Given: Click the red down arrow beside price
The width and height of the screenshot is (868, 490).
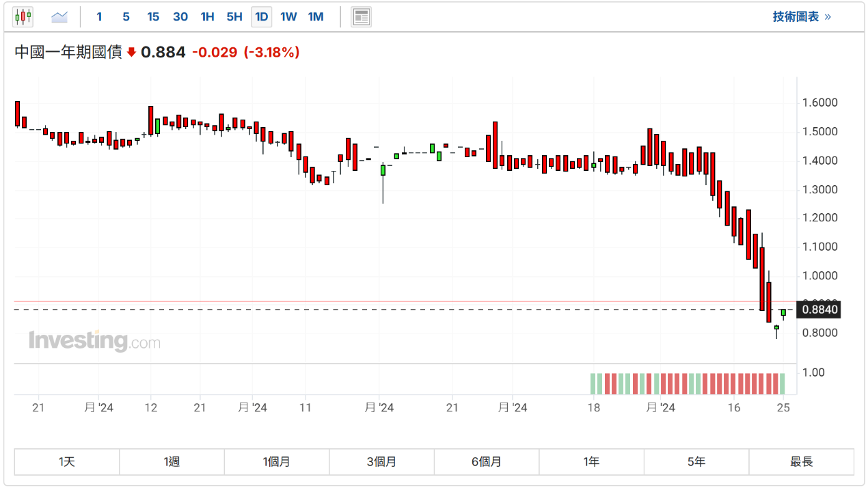Looking at the screenshot, I should tap(132, 53).
